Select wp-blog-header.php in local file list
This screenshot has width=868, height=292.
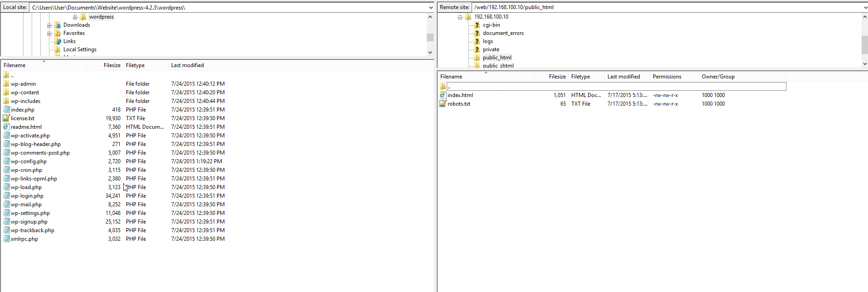[x=36, y=144]
